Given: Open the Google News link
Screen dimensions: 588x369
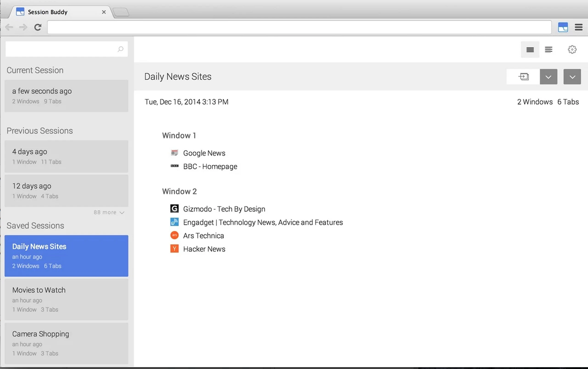Looking at the screenshot, I should (x=204, y=153).
